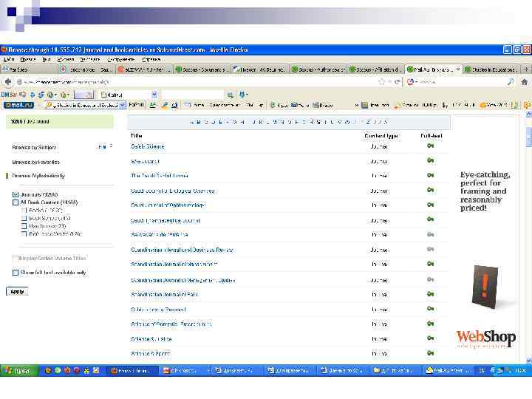
Task: Check the Reference Works checkbox
Action: click(x=24, y=233)
